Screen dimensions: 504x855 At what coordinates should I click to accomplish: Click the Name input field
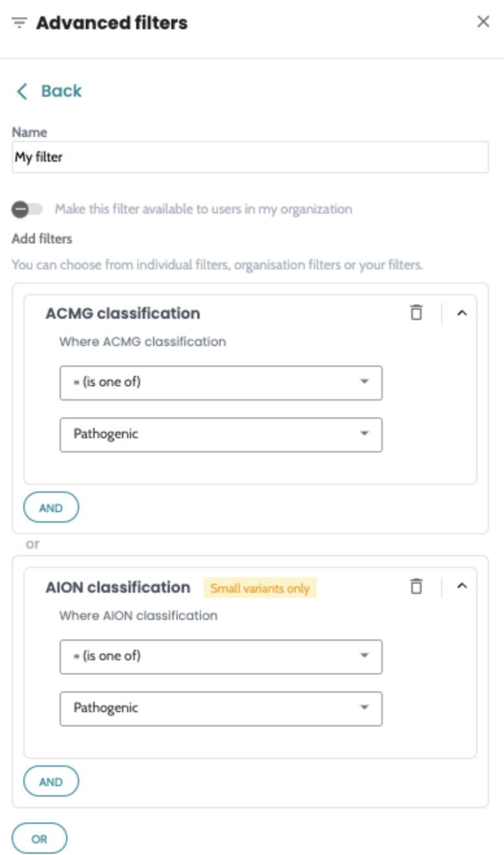point(250,157)
